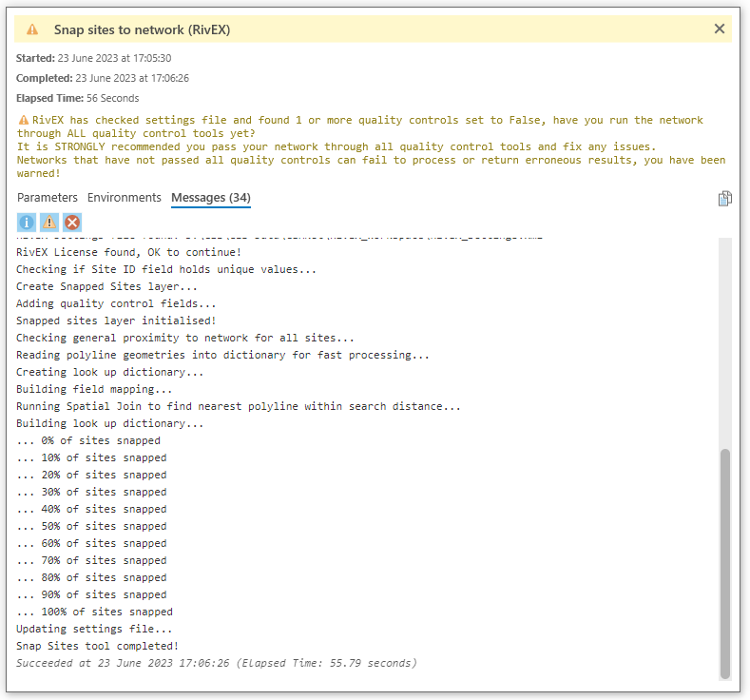
Task: Click '... 0% of sites snapped' line
Action: tap(88, 440)
